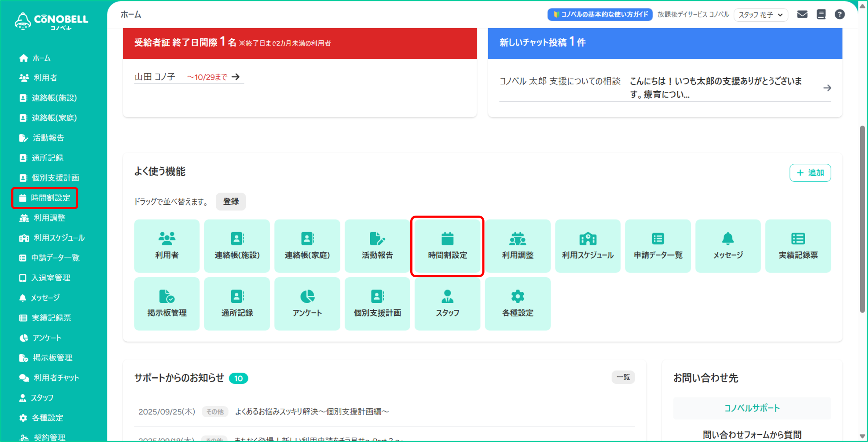The height and width of the screenshot is (442, 868).
Task: Go to 利用者チャット in sidebar
Action: (x=56, y=378)
